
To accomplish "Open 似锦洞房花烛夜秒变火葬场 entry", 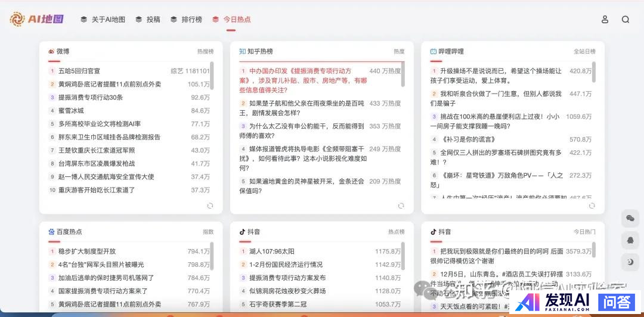I will (x=287, y=291).
